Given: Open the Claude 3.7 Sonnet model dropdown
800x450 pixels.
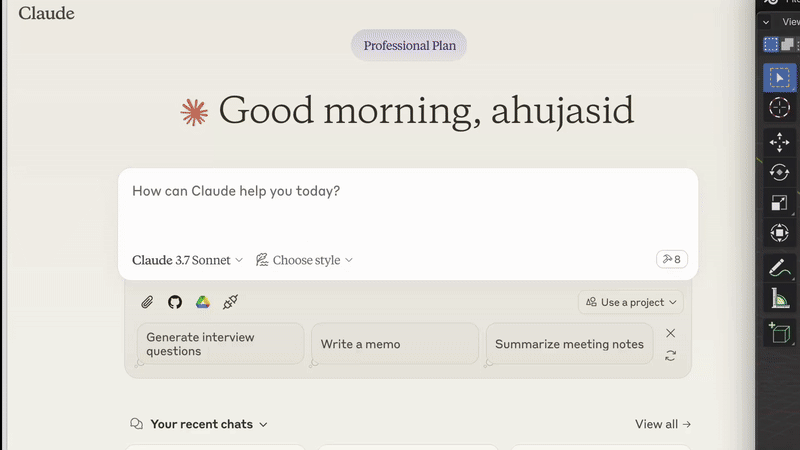Looking at the screenshot, I should (x=187, y=260).
